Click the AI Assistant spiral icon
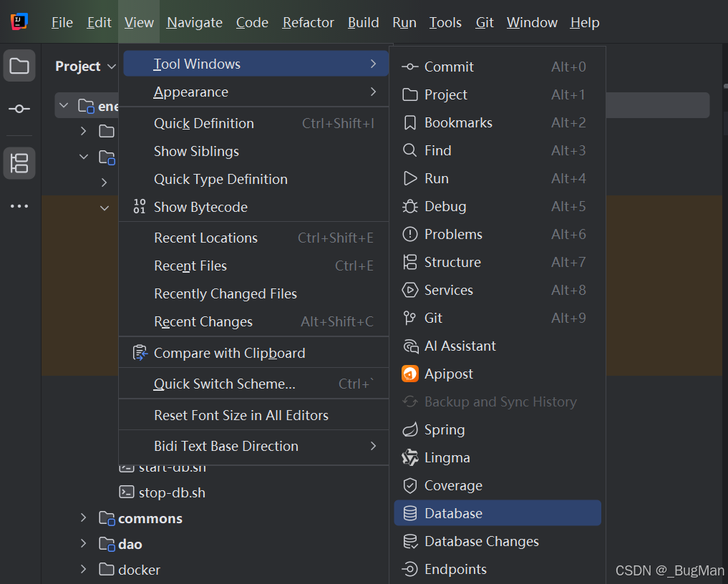 click(409, 346)
